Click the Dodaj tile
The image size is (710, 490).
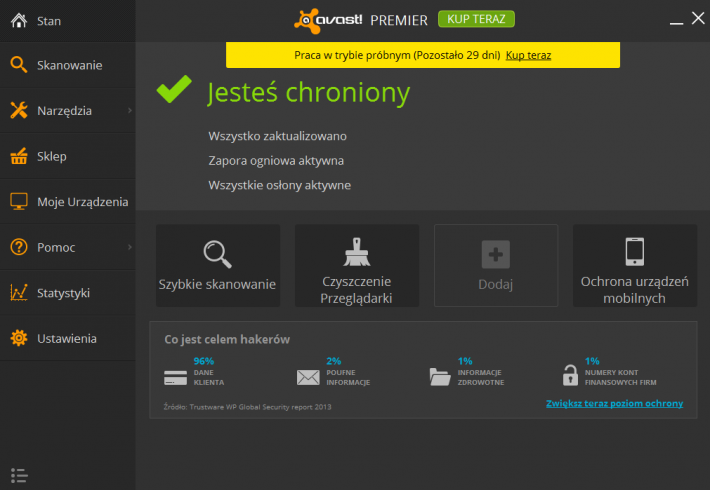click(496, 266)
